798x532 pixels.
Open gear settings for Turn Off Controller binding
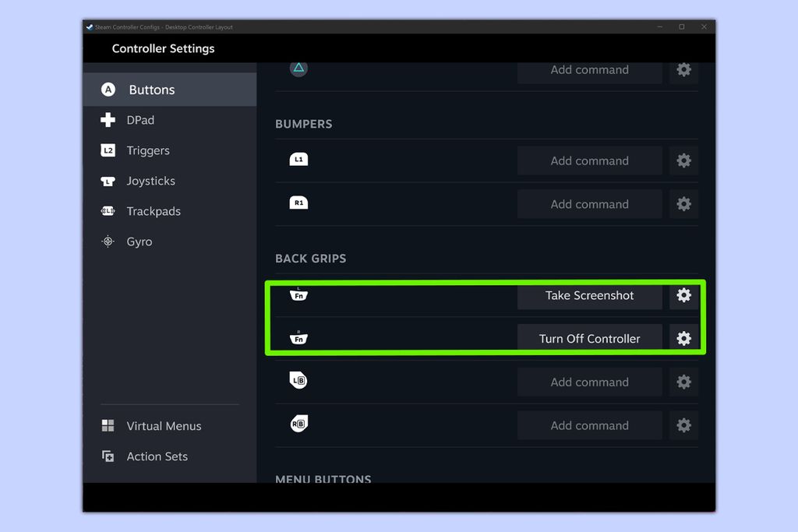[x=683, y=338]
